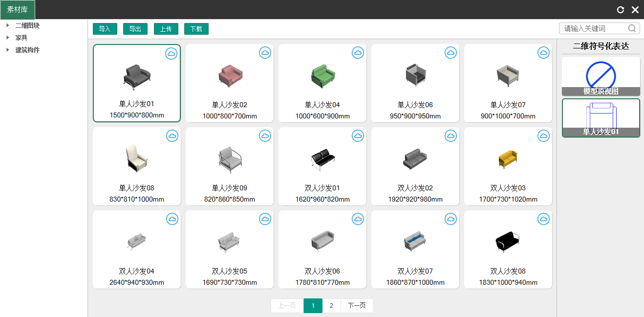Click the cloud icon on 单人沙发04 card

(x=358, y=52)
